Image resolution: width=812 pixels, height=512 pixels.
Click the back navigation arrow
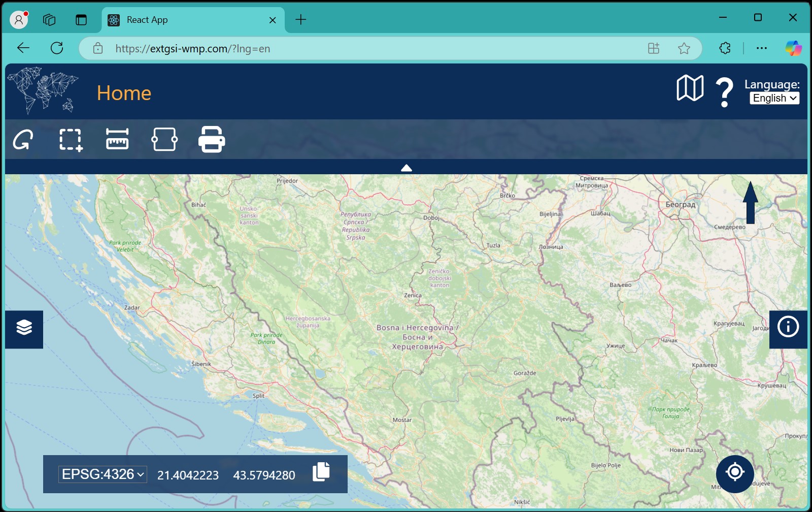pos(23,48)
